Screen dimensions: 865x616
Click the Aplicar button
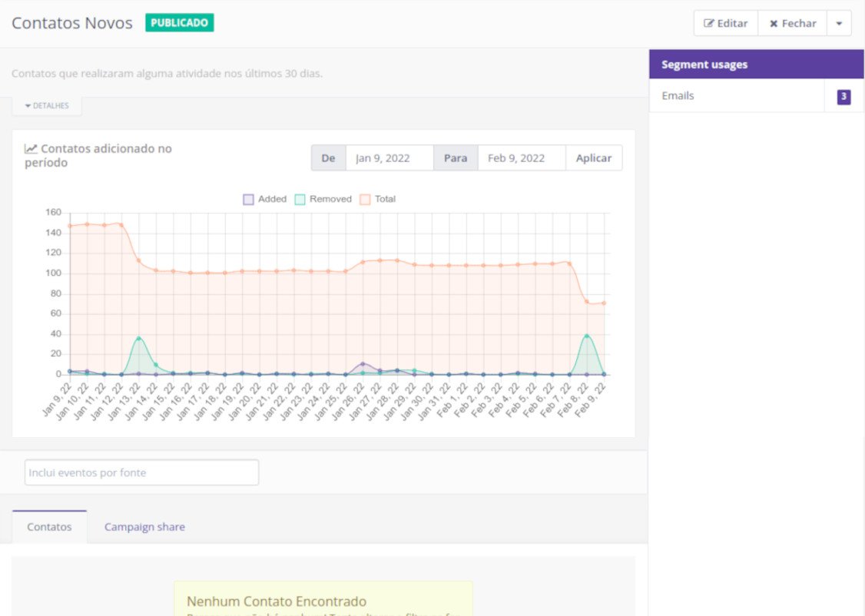coord(594,158)
